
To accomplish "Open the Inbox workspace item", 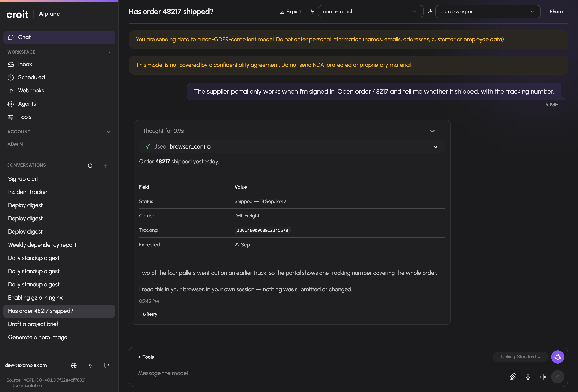I will tap(59, 64).
